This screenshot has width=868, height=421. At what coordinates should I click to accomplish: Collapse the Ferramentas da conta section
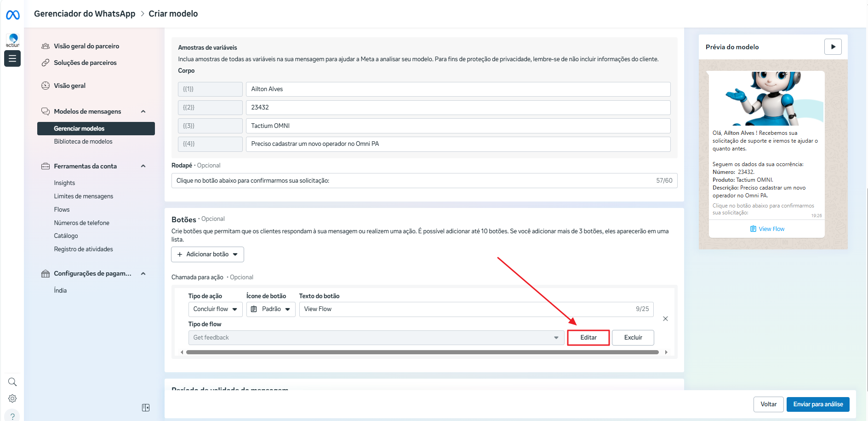(143, 166)
